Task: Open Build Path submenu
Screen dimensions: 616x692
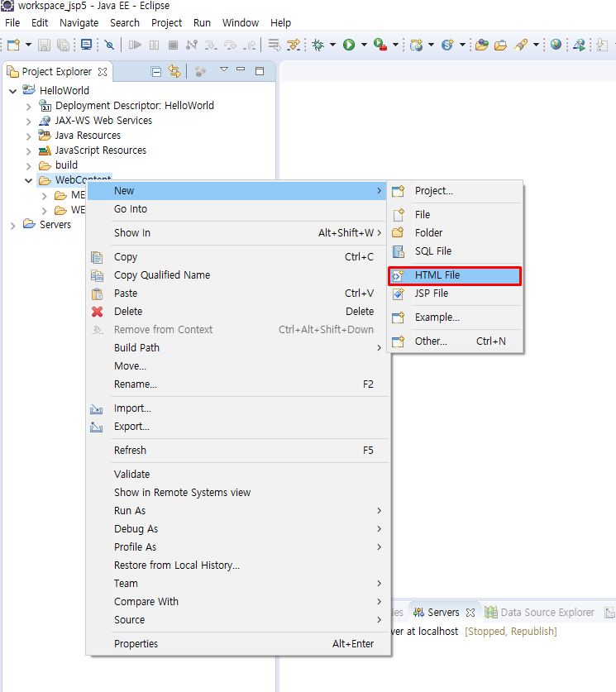Action: tap(237, 348)
